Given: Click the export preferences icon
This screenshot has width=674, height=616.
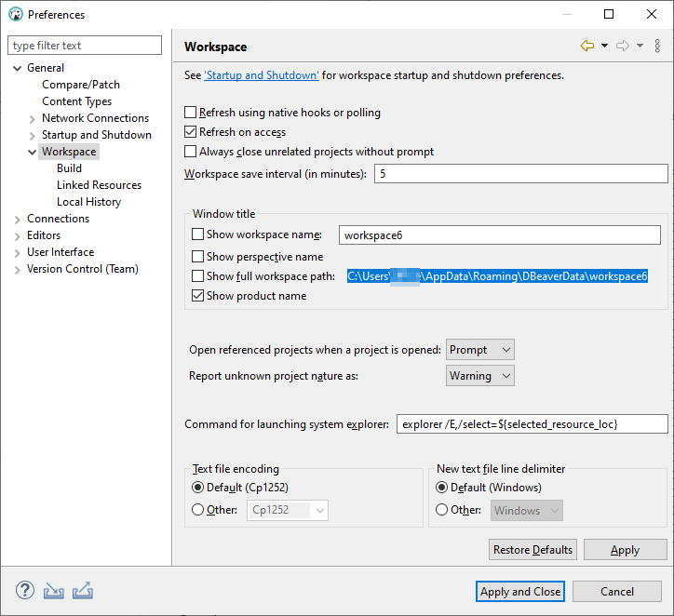Looking at the screenshot, I should point(83,590).
